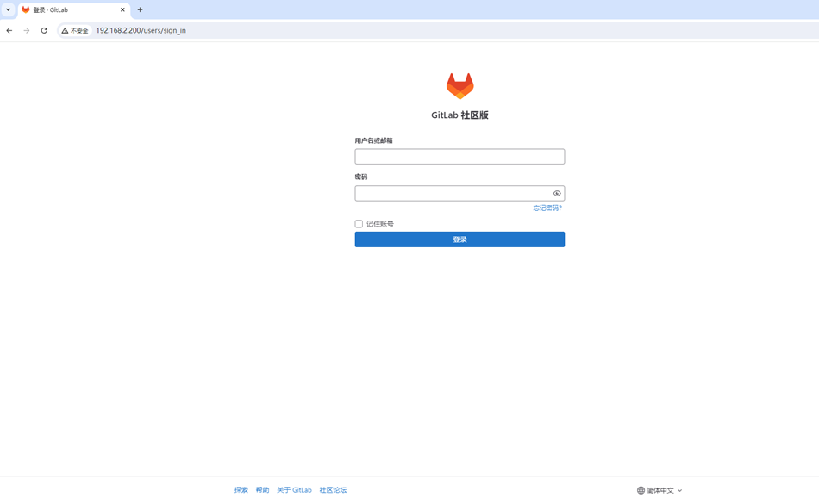
Task: Click the globe icon by 简体中文
Action: [641, 490]
